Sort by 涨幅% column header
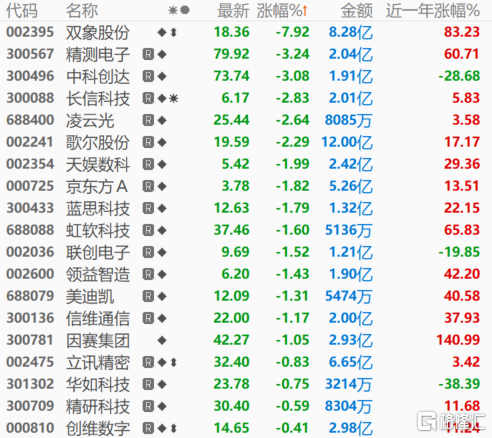Screen dimensions: 492x438 (282, 11)
